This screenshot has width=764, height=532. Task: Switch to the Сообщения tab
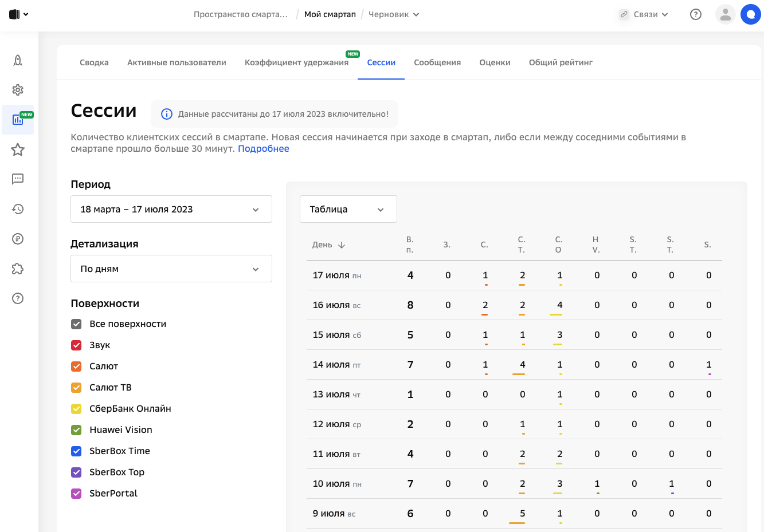437,62
